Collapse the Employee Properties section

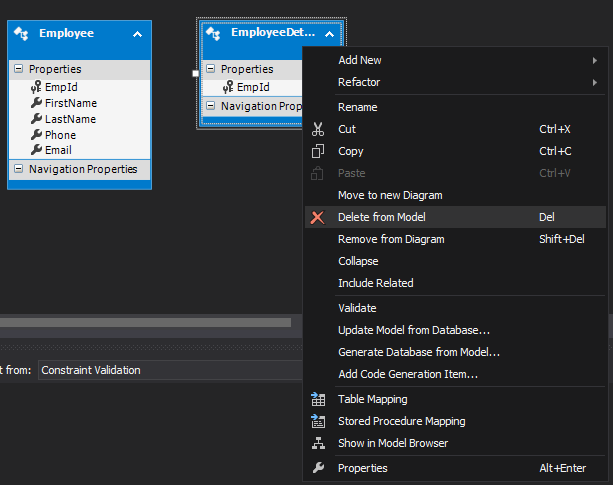pyautogui.click(x=20, y=69)
